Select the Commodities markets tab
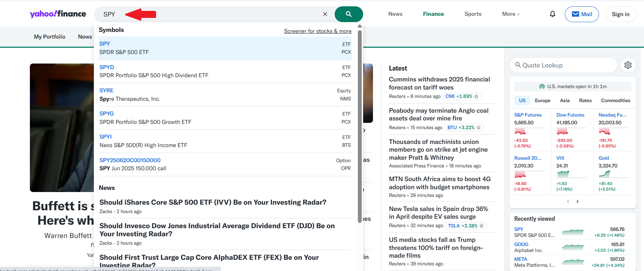Viewport: 644px width, 271px height. click(616, 101)
